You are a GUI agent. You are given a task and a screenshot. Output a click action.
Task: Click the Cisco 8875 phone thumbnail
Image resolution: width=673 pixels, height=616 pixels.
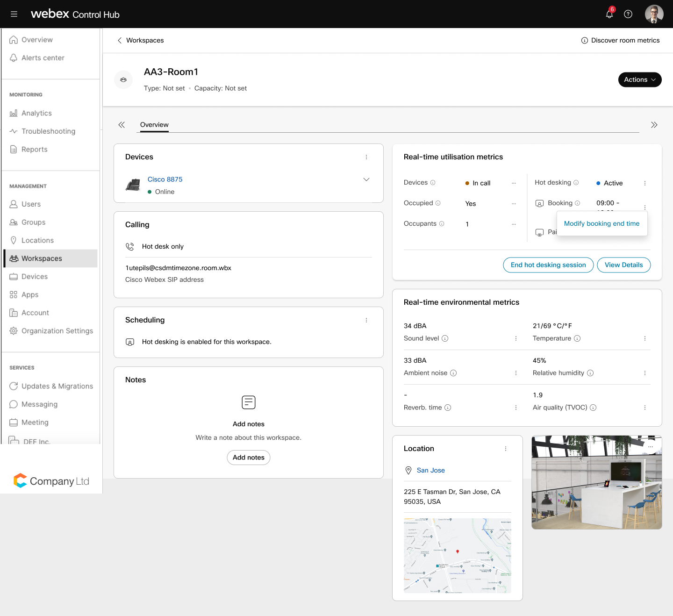133,185
